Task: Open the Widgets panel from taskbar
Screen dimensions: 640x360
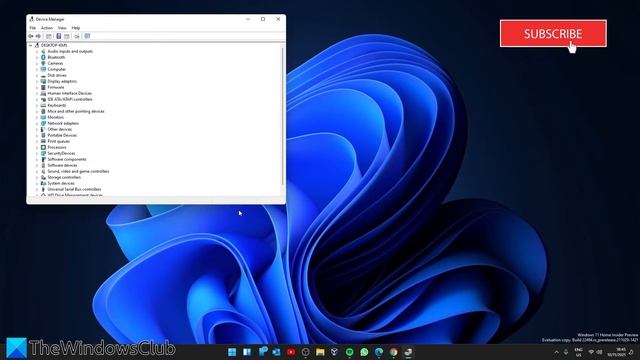Action: pos(247,352)
